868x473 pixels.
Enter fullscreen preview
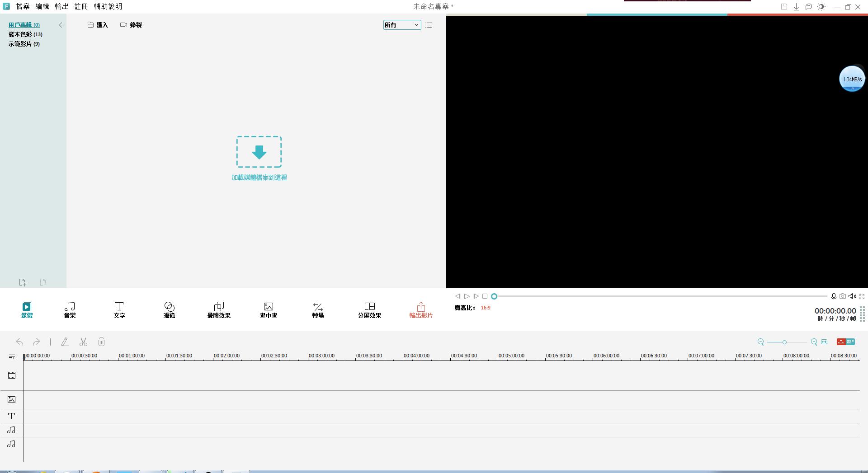point(862,296)
